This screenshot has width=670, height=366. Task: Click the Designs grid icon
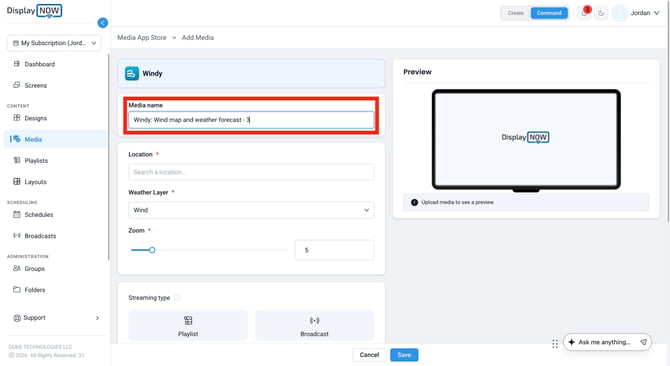[x=17, y=117]
